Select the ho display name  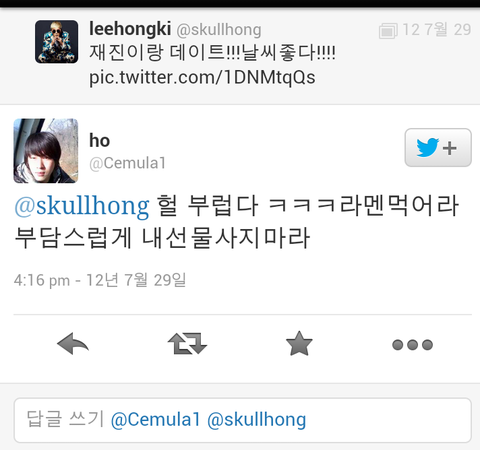pos(99,140)
